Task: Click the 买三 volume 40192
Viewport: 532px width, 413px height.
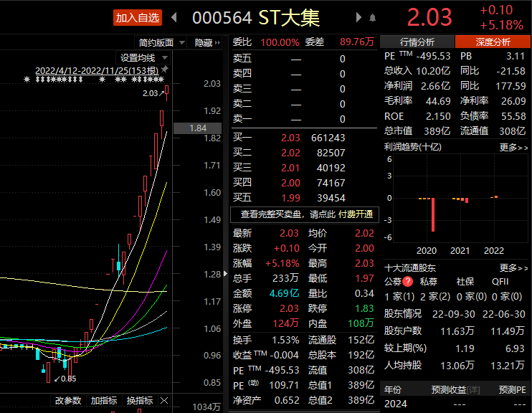Action: [331, 168]
